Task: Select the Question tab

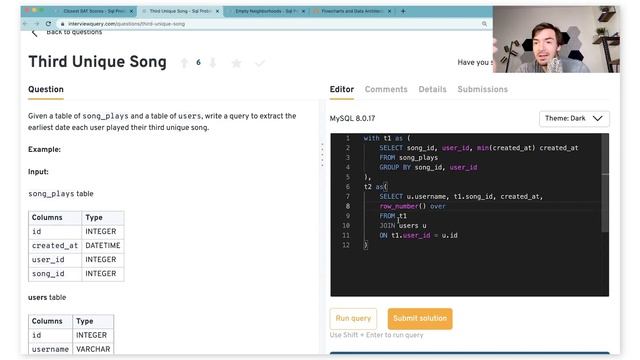Action: coord(46,89)
